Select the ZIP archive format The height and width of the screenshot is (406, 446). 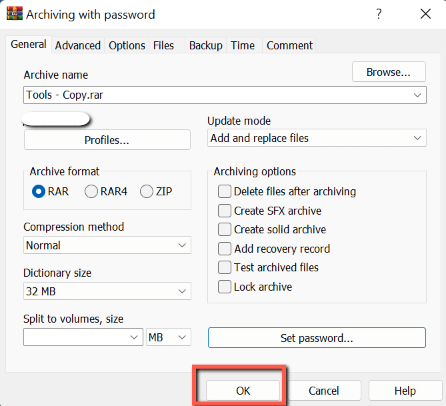[146, 191]
